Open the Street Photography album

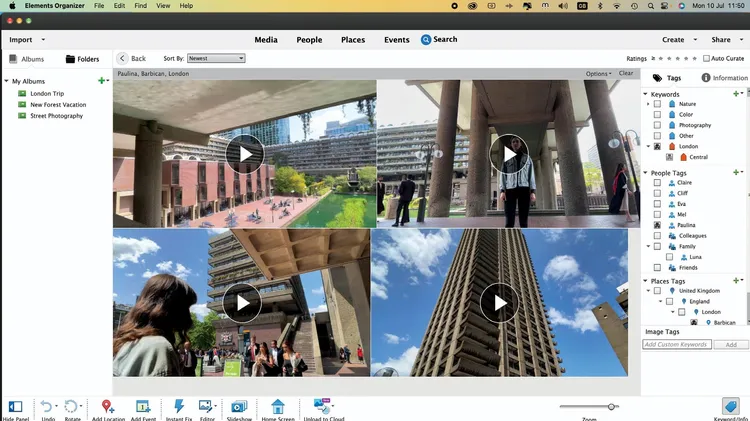(56, 116)
